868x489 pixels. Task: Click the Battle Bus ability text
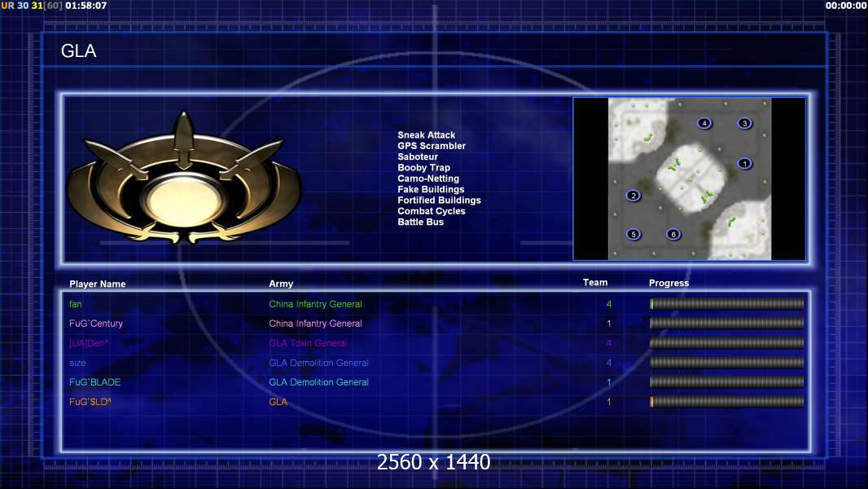pyautogui.click(x=420, y=222)
